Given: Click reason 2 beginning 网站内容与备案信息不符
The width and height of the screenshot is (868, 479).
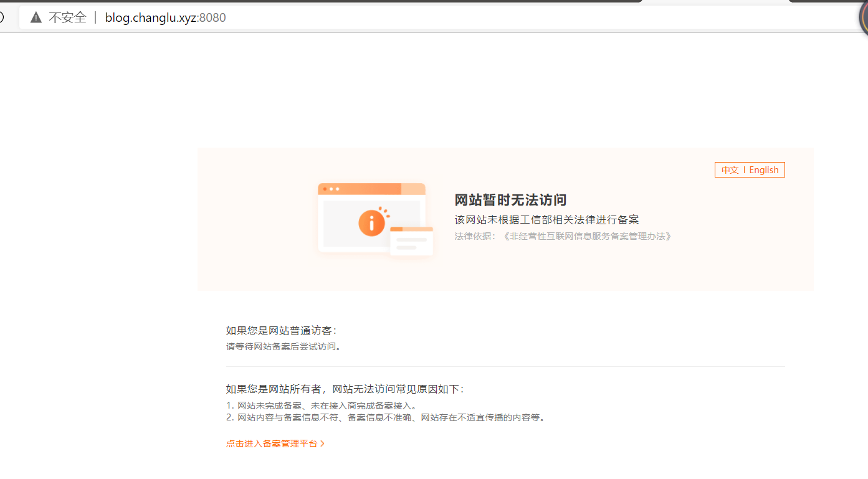Looking at the screenshot, I should coord(386,417).
